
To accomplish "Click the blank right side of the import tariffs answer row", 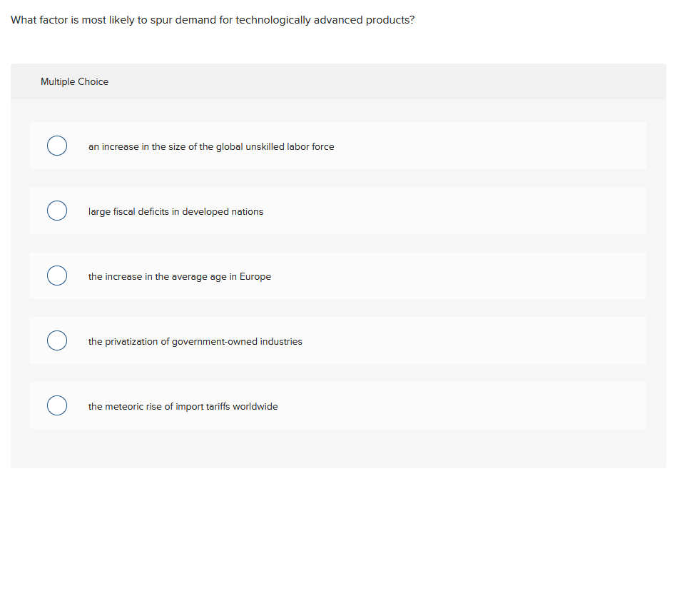I will pos(499,406).
